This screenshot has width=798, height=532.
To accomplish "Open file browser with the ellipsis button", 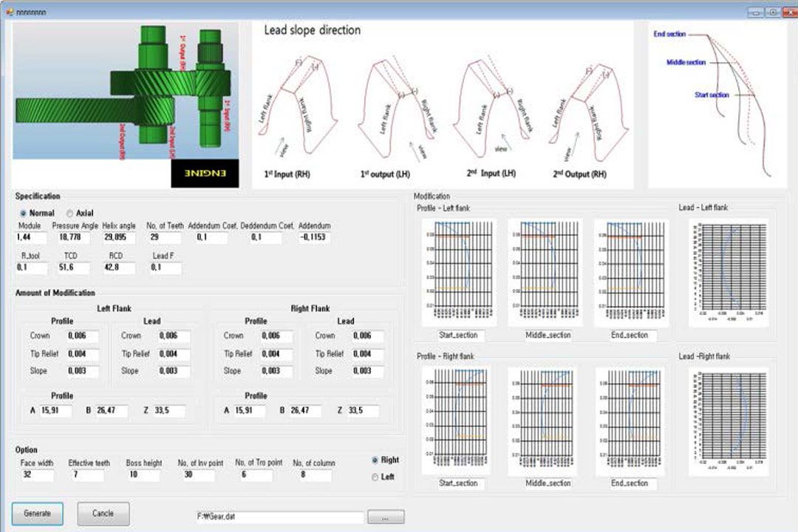I will (x=386, y=517).
